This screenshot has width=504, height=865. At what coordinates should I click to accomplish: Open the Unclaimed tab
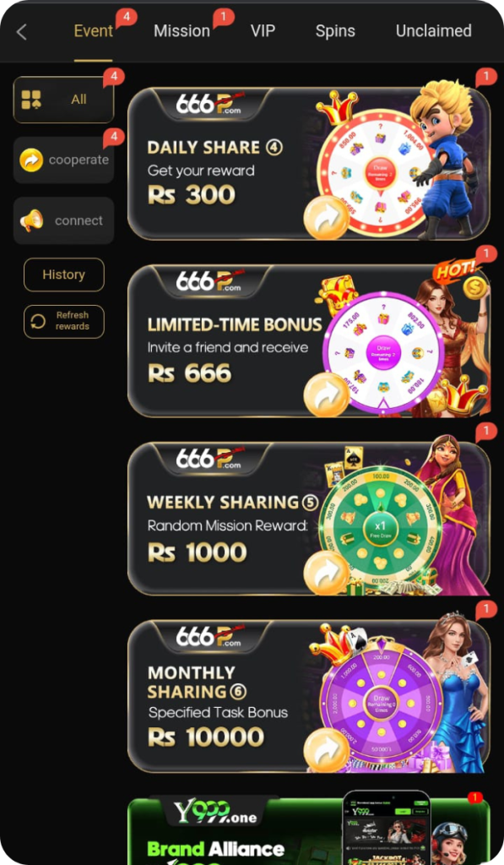[x=433, y=31]
